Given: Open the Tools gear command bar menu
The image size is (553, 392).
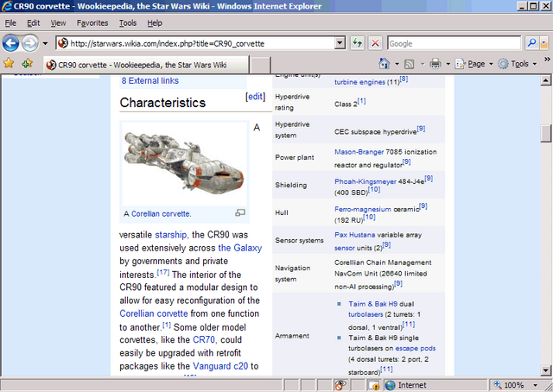Looking at the screenshot, I should point(517,64).
